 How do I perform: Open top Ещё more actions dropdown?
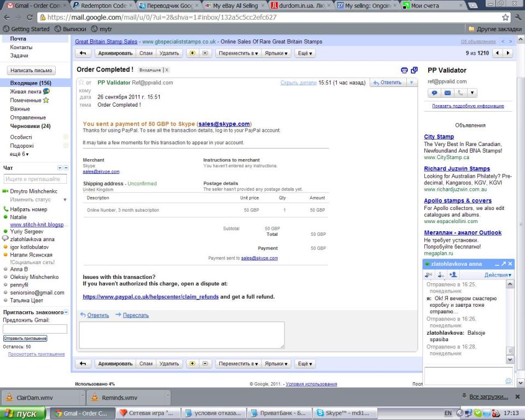click(305, 53)
